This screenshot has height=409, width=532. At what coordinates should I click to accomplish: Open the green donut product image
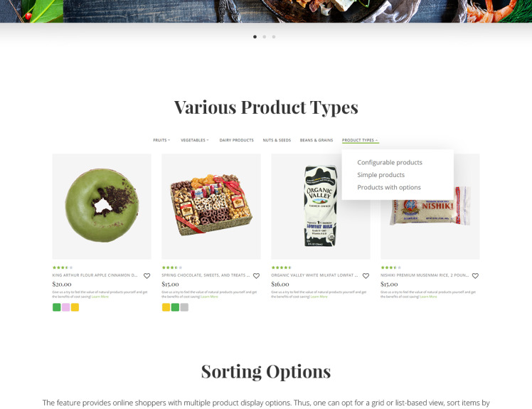click(x=102, y=206)
